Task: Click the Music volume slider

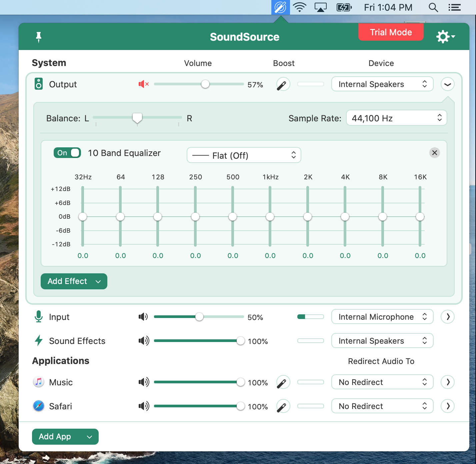Action: point(199,382)
